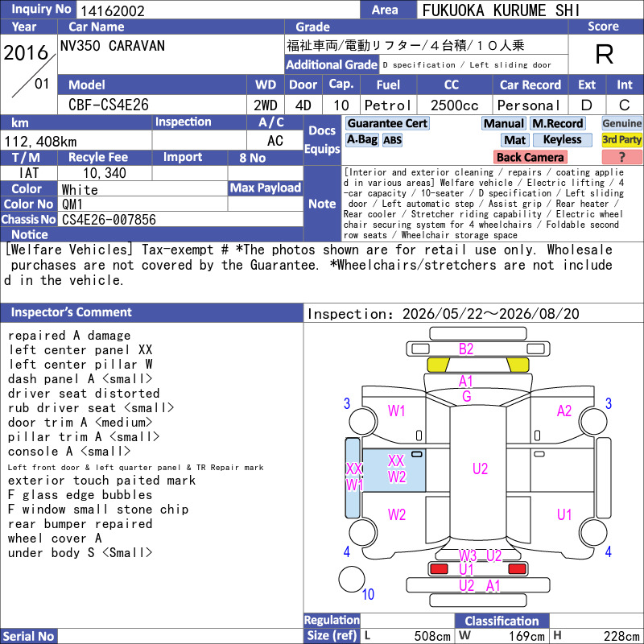Click the Classification header label

point(502,621)
